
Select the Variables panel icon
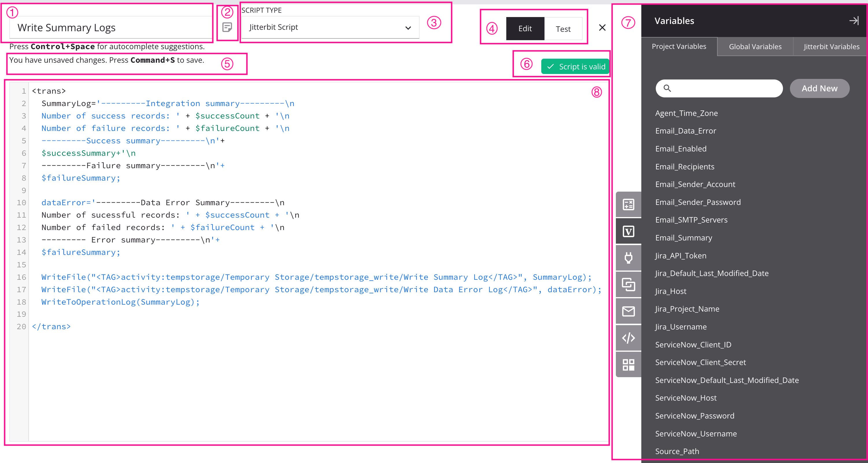[x=629, y=232]
